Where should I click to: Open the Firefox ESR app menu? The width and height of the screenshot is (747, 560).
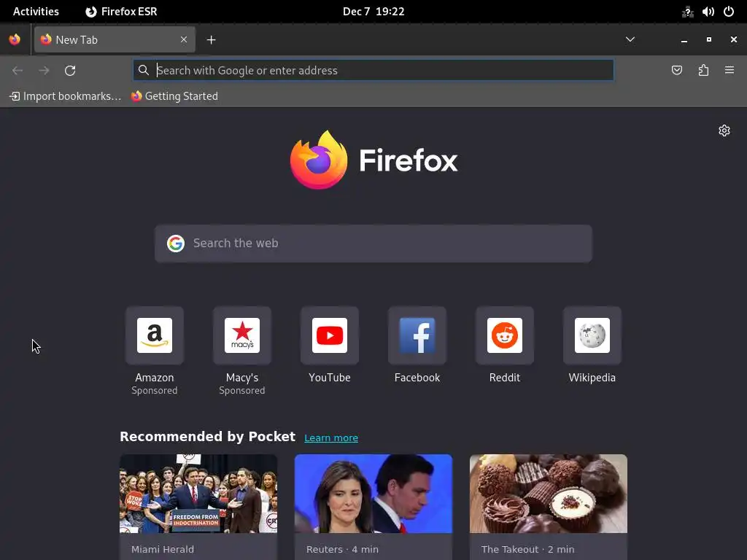(x=122, y=12)
